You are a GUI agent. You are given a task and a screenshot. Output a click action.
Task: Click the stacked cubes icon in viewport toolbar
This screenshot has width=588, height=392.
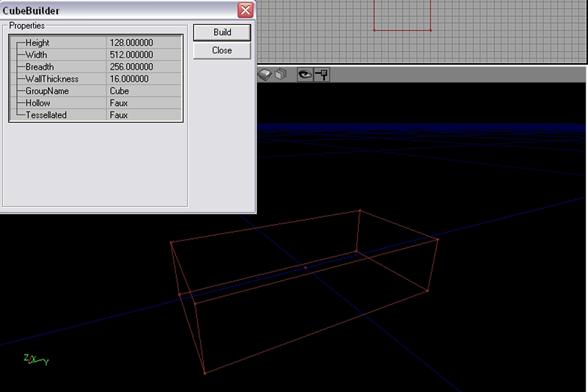[x=280, y=74]
